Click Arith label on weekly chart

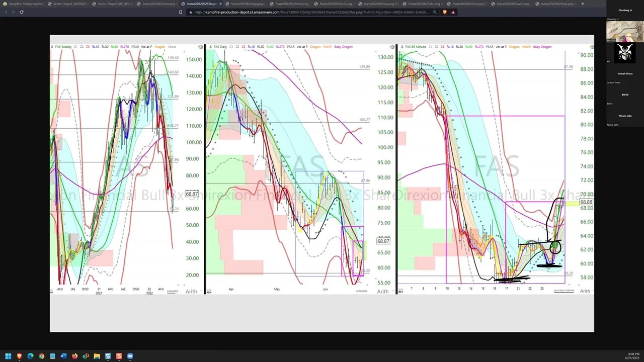[191, 291]
